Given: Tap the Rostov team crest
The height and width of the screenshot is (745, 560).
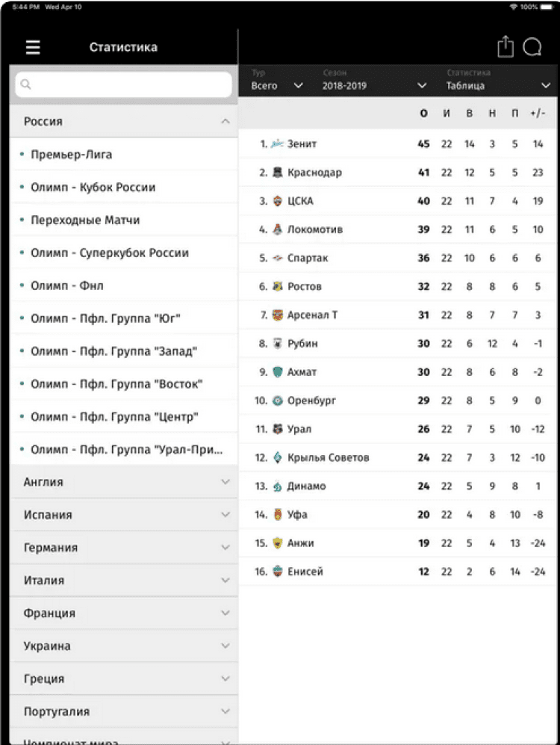Looking at the screenshot, I should click(278, 287).
